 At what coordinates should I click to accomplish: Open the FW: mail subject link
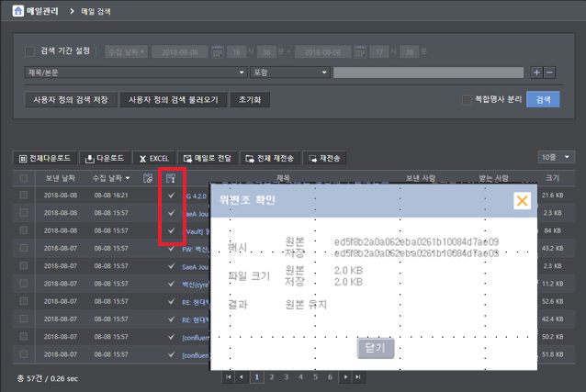pyautogui.click(x=195, y=249)
